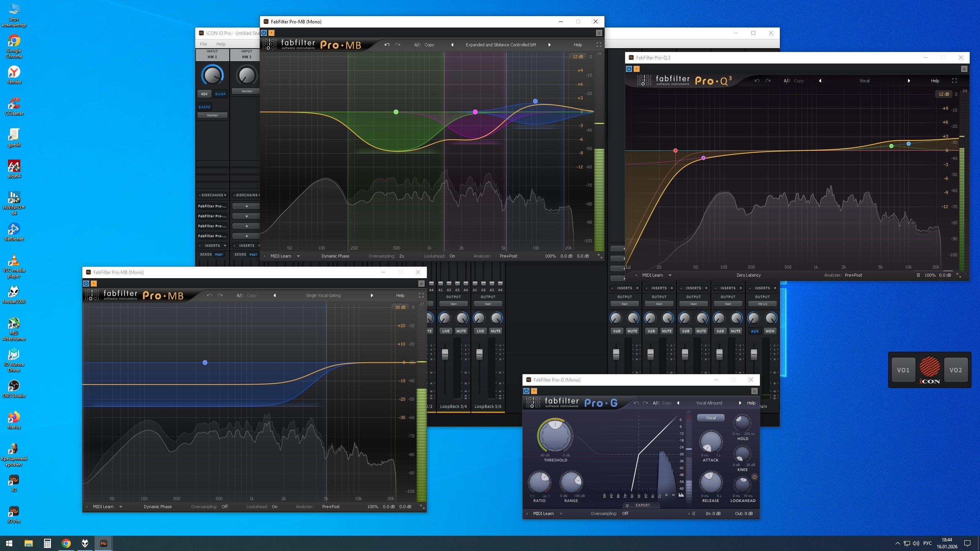Viewport: 980px width, 551px height.
Task: Open MIDI Learn dropdown arrow in Pro-Q 3
Action: click(670, 275)
